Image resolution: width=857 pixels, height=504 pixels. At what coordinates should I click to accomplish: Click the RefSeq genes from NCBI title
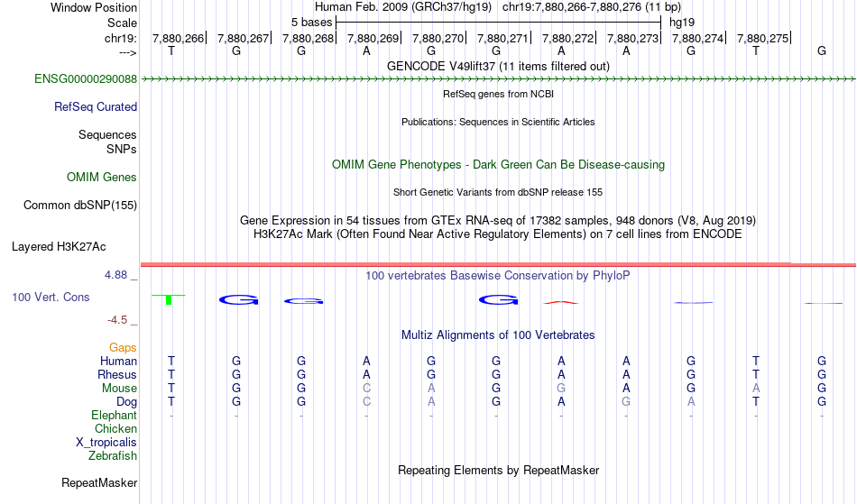tap(499, 94)
